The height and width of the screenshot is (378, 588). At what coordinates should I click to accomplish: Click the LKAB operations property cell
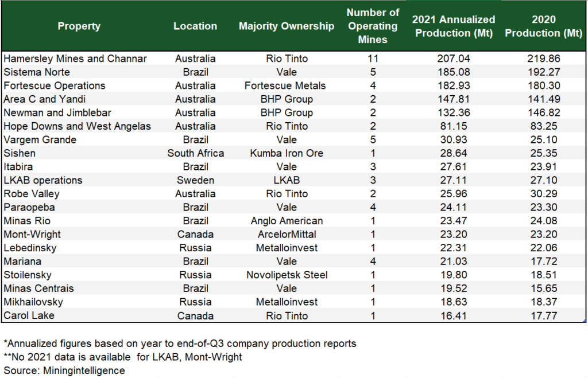tap(42, 180)
